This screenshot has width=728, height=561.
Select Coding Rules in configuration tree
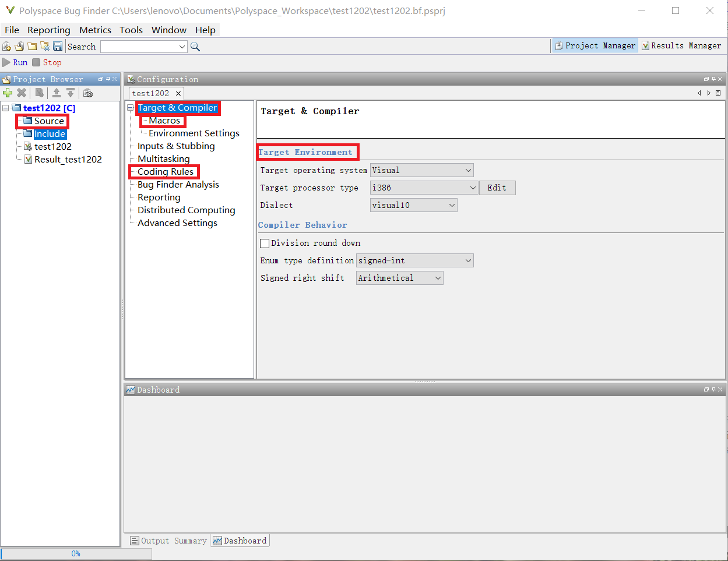click(166, 172)
